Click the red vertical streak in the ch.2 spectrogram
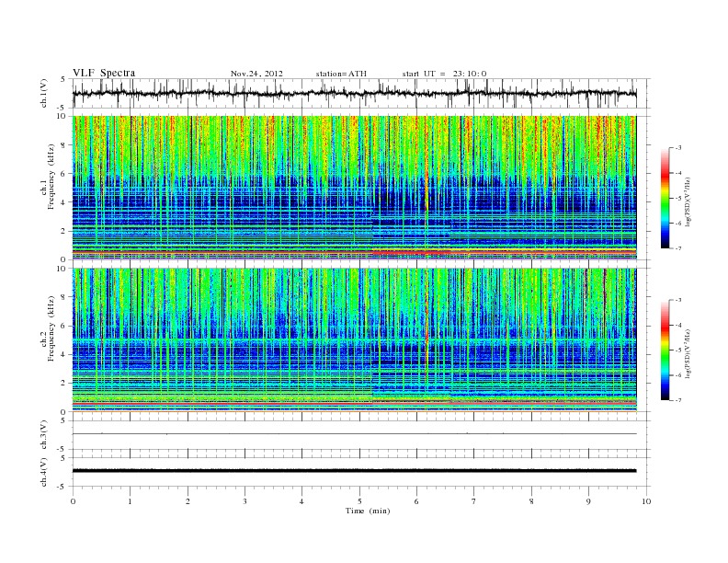This screenshot has width=728, height=563. (427, 325)
